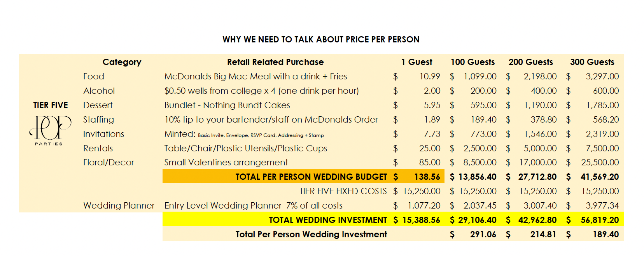Click the POP Parties logo

pos(50,130)
